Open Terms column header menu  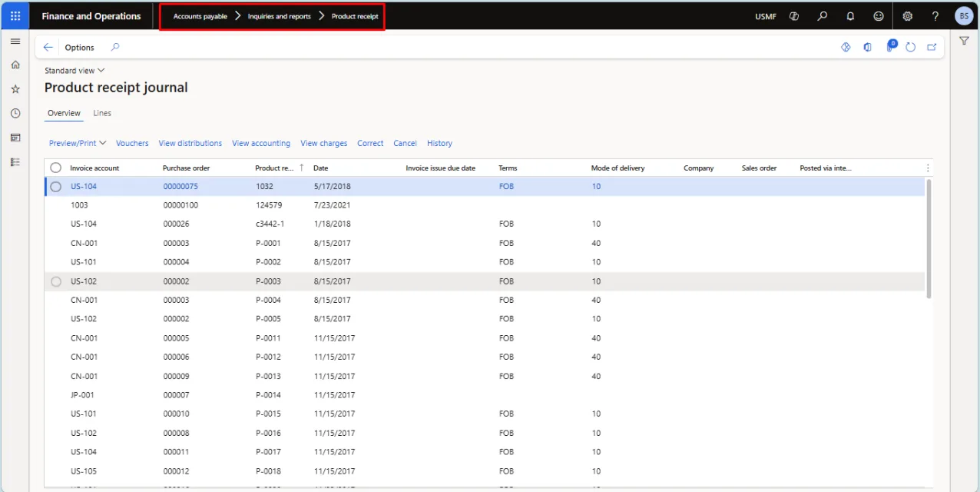pyautogui.click(x=508, y=168)
